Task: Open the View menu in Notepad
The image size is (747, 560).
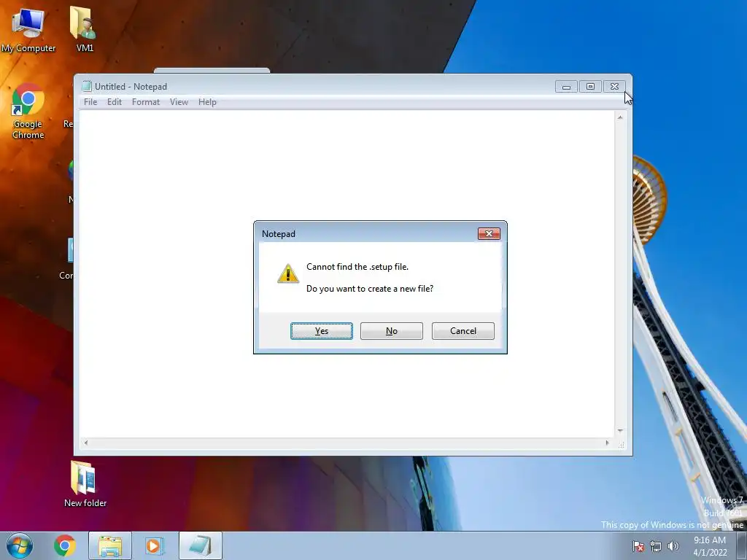Action: (179, 102)
